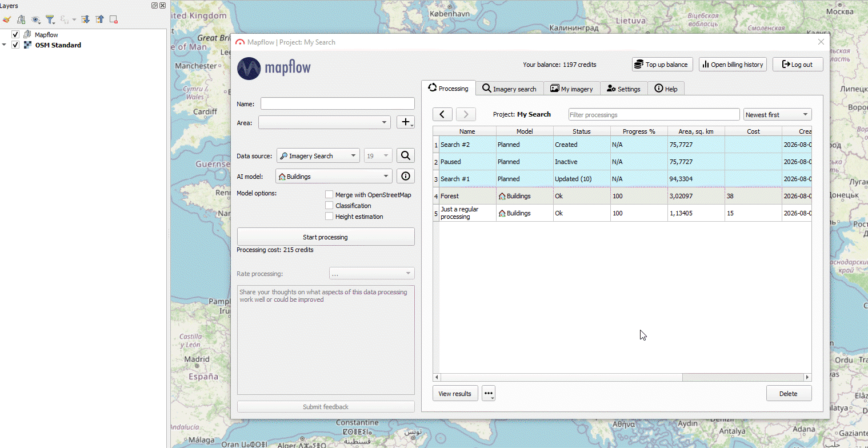This screenshot has height=448, width=868.
Task: Close the Mapflow dialog window
Action: coord(821,42)
